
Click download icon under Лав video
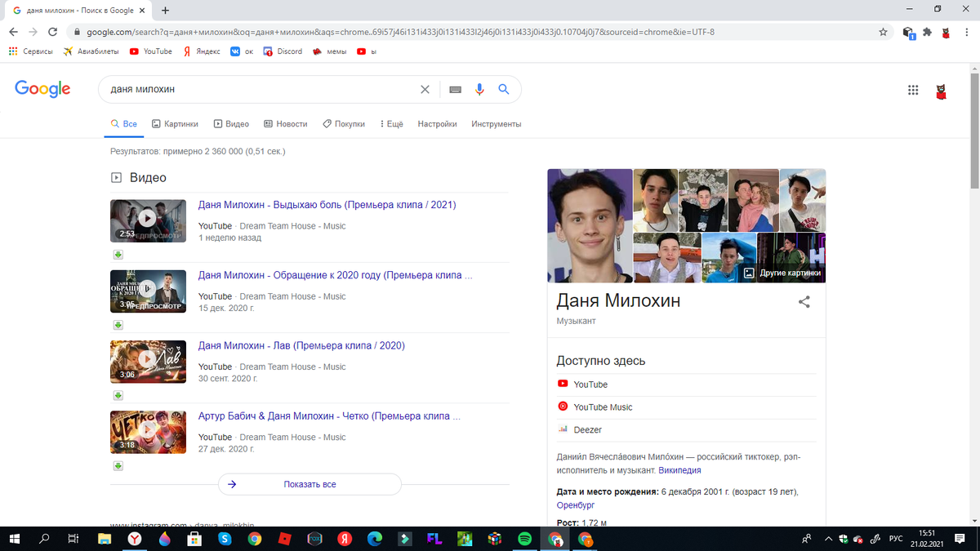(118, 395)
